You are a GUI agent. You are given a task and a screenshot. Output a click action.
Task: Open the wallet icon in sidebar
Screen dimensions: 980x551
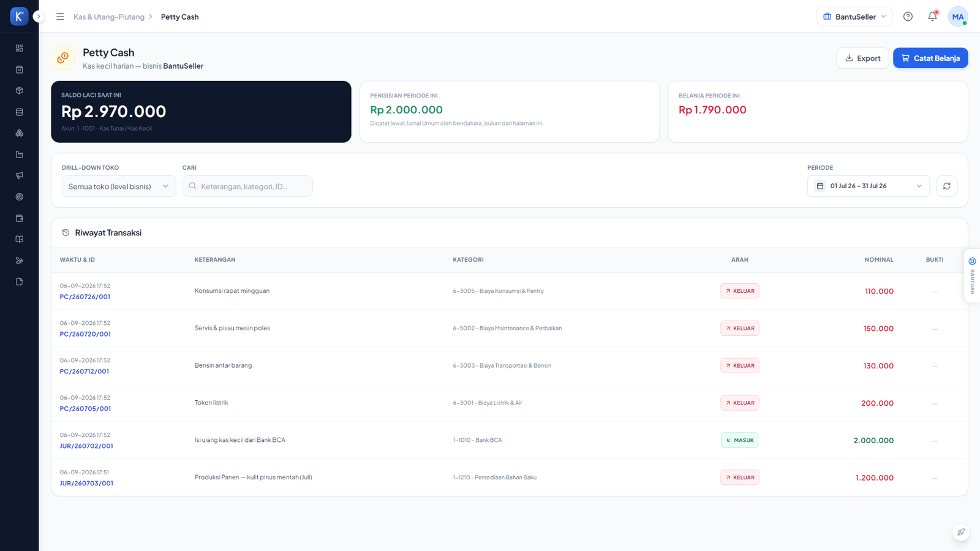(x=19, y=218)
